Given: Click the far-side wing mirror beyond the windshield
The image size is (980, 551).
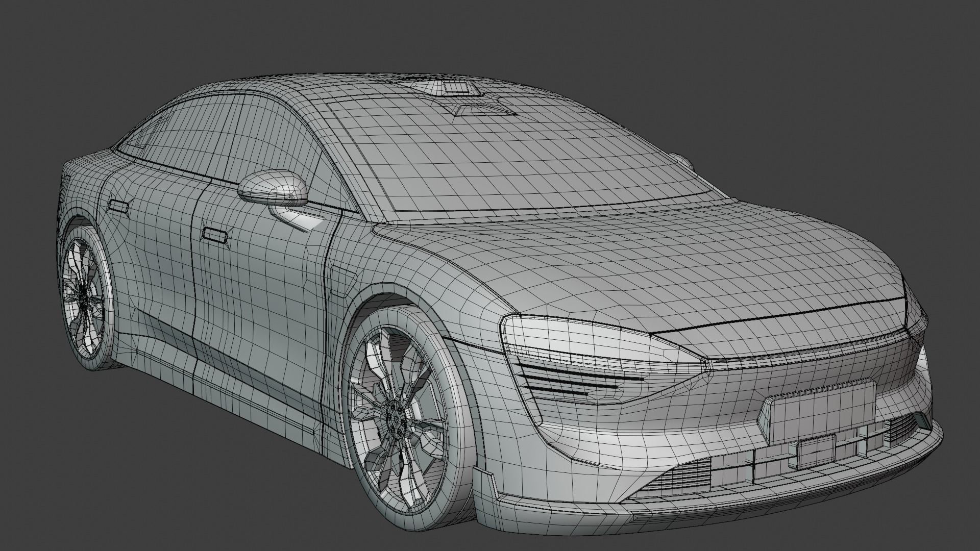Looking at the screenshot, I should click(x=682, y=161).
